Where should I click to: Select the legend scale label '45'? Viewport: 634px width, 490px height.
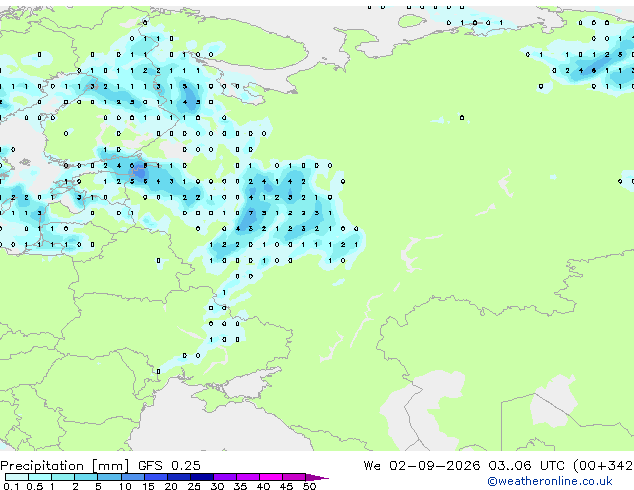tap(286, 486)
